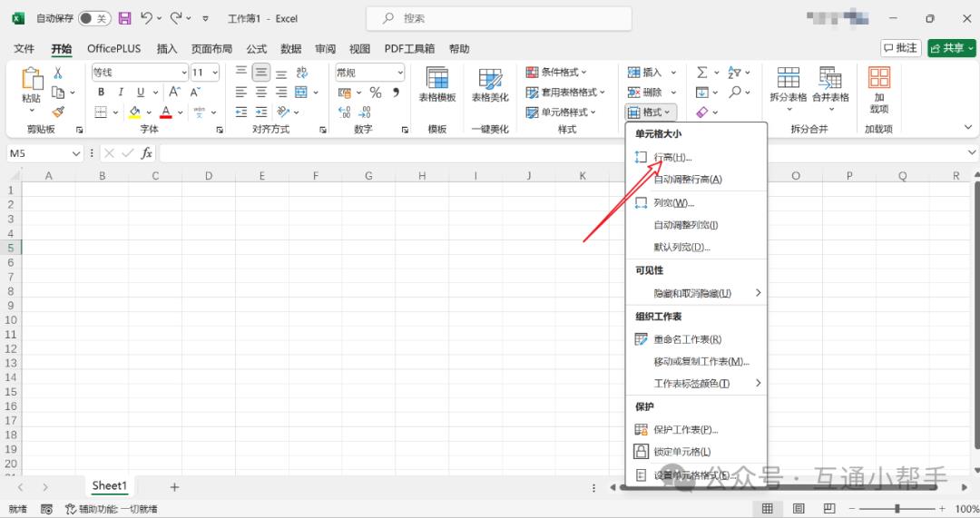The image size is (980, 518).
Task: Apply Underline formatting
Action: (141, 93)
